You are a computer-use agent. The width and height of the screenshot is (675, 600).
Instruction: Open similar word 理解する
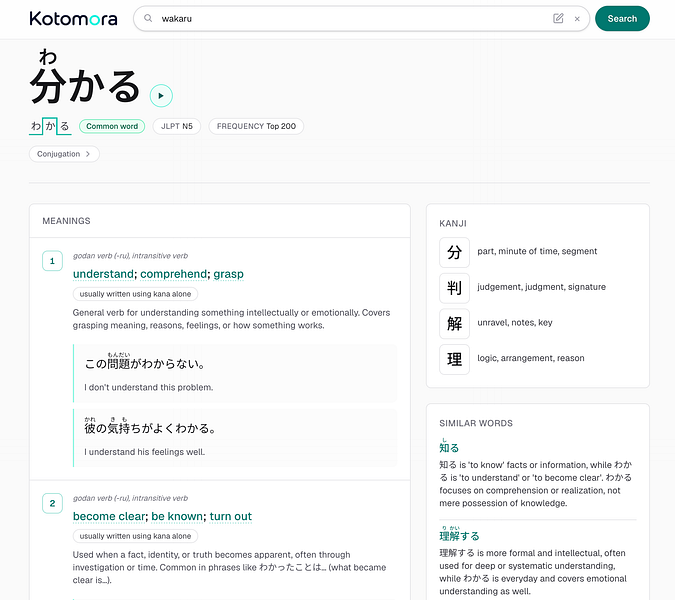459,535
